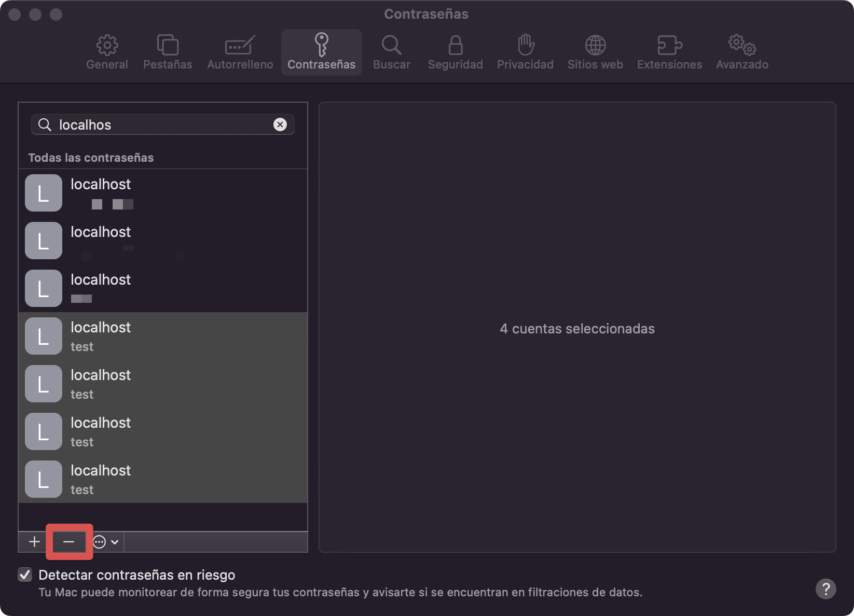
Task: Uncheck "Detectar contraseñas en riesgo"
Action: [x=25, y=575]
